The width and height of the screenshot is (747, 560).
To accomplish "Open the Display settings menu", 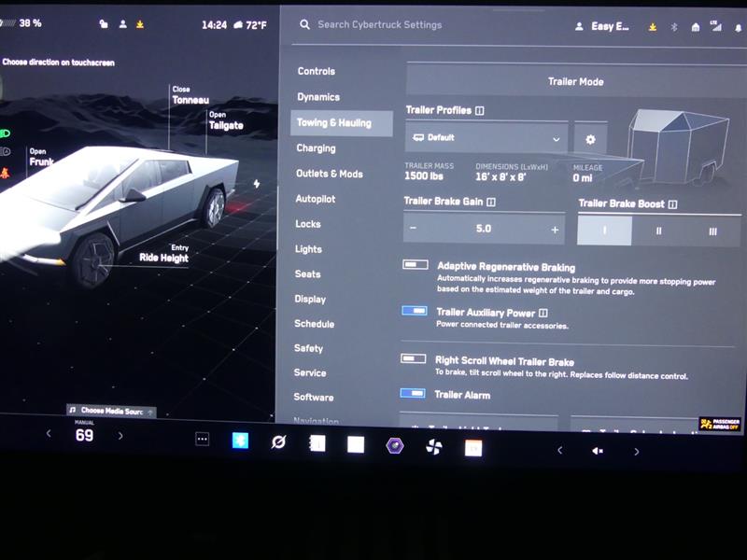I will [x=310, y=299].
